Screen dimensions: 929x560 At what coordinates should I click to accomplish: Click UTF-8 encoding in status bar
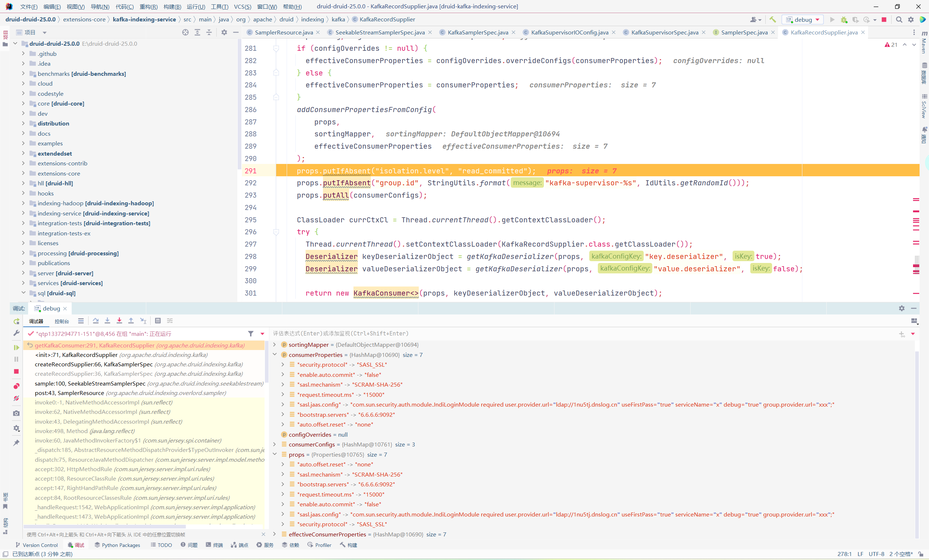876,554
